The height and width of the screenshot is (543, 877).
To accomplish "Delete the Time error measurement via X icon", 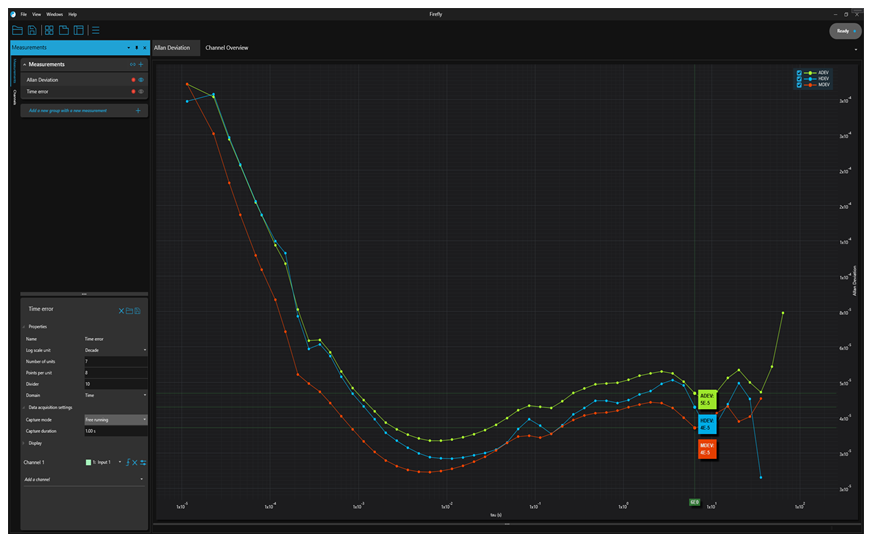I will click(x=121, y=310).
